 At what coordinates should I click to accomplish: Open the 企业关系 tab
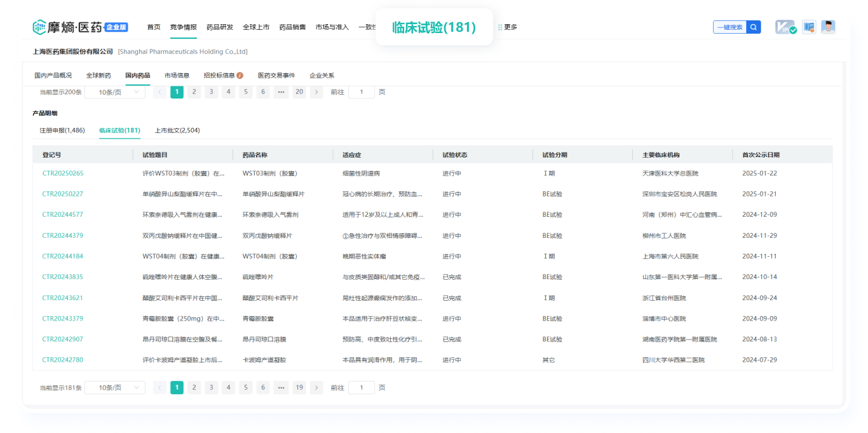tap(322, 75)
